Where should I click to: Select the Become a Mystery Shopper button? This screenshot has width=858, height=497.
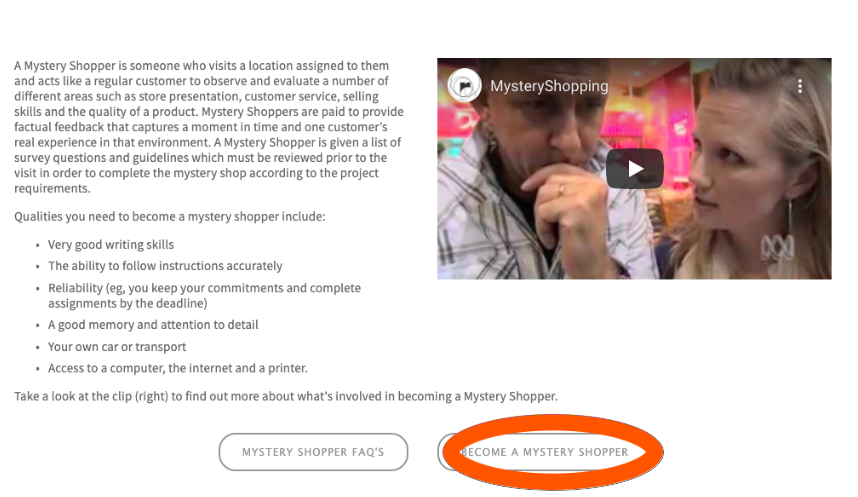pos(544,452)
